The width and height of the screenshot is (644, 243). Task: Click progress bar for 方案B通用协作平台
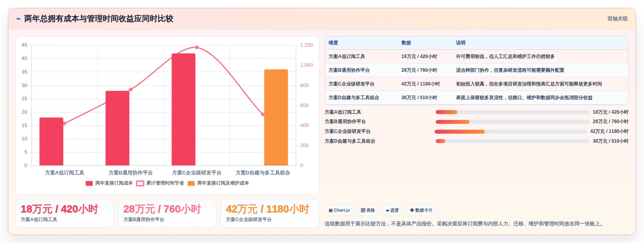tap(513, 122)
